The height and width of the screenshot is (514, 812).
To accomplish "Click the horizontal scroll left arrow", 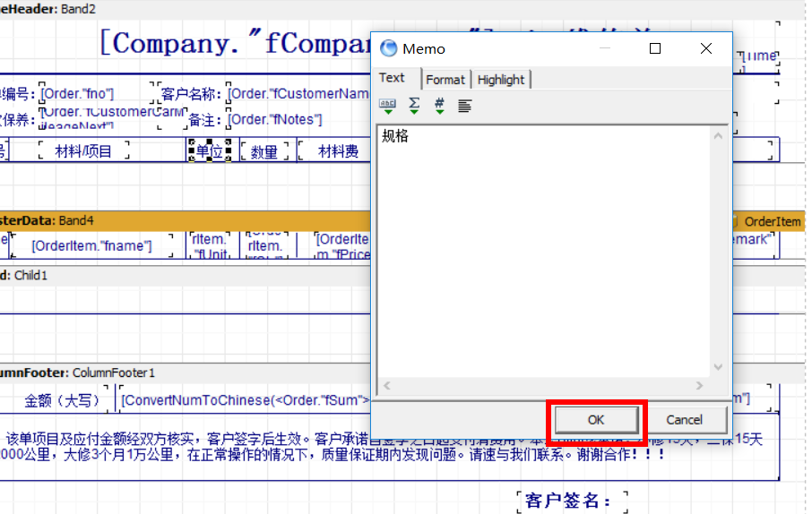I will [x=387, y=386].
